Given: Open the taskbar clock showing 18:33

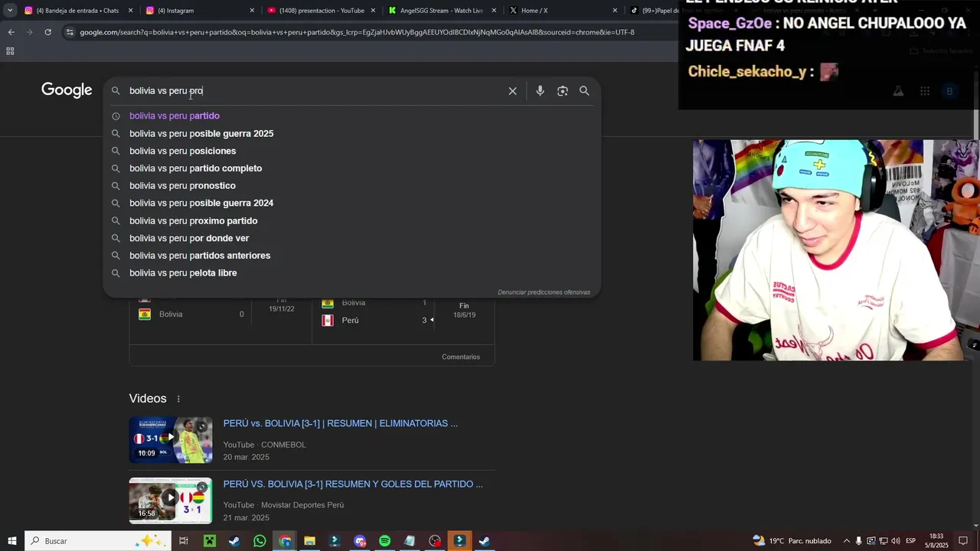Looking at the screenshot, I should 936,541.
